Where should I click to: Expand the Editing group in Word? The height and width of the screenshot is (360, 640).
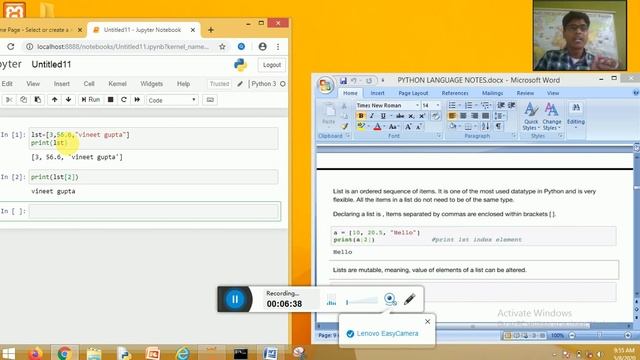(576, 116)
